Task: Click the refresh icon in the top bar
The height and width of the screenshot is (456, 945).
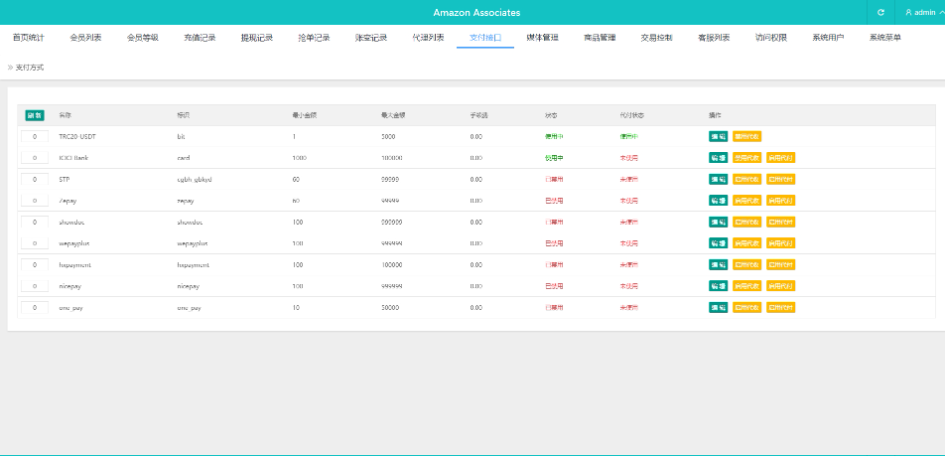Action: pos(881,12)
